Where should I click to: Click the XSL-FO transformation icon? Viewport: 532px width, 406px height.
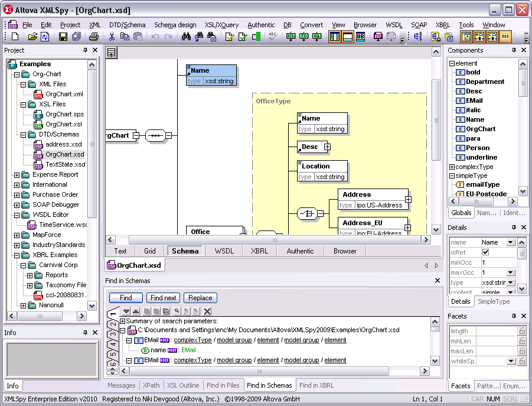pos(303,37)
